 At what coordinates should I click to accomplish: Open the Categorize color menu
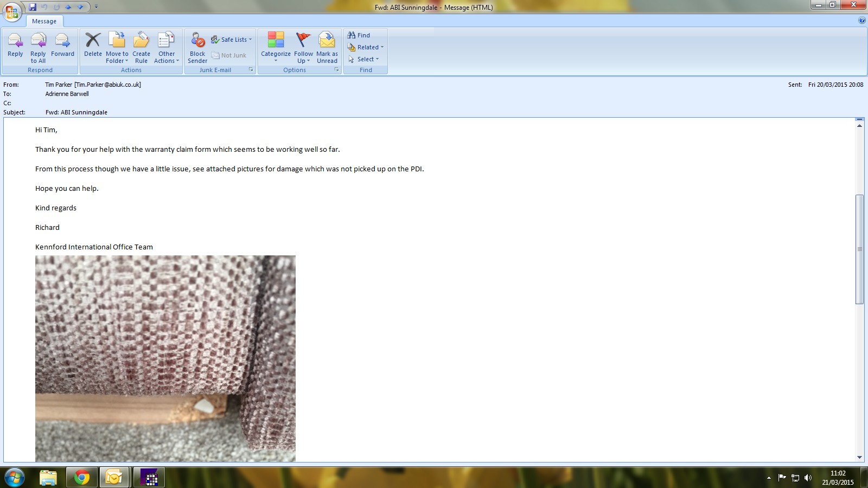coord(276,48)
